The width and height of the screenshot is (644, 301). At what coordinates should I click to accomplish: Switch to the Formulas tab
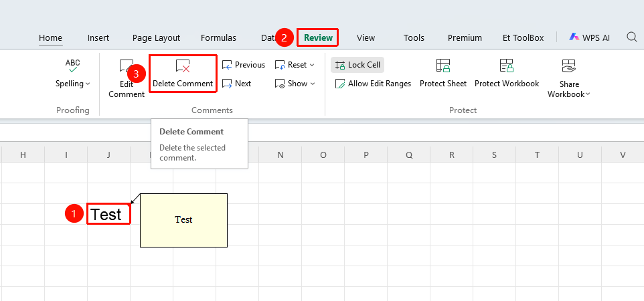[218, 37]
